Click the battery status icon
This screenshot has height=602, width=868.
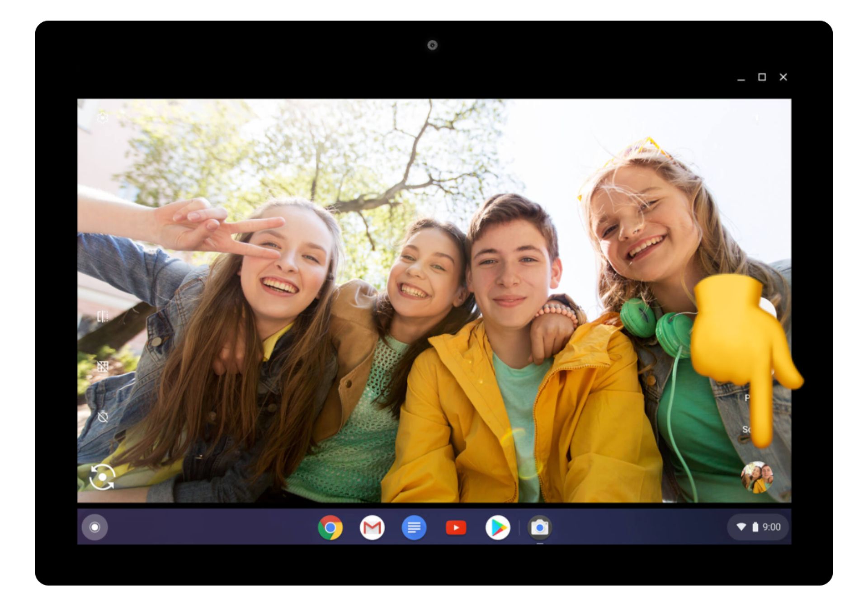(755, 527)
